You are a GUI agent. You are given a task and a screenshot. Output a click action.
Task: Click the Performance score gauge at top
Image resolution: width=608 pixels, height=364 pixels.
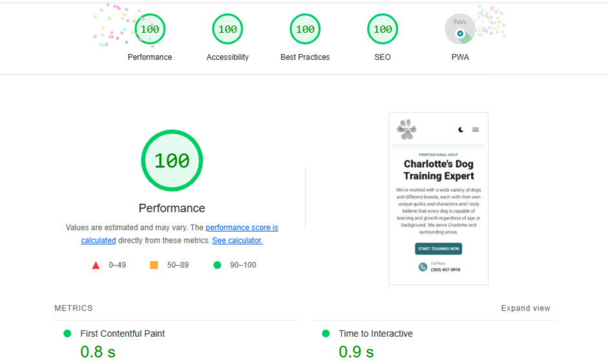point(150,29)
